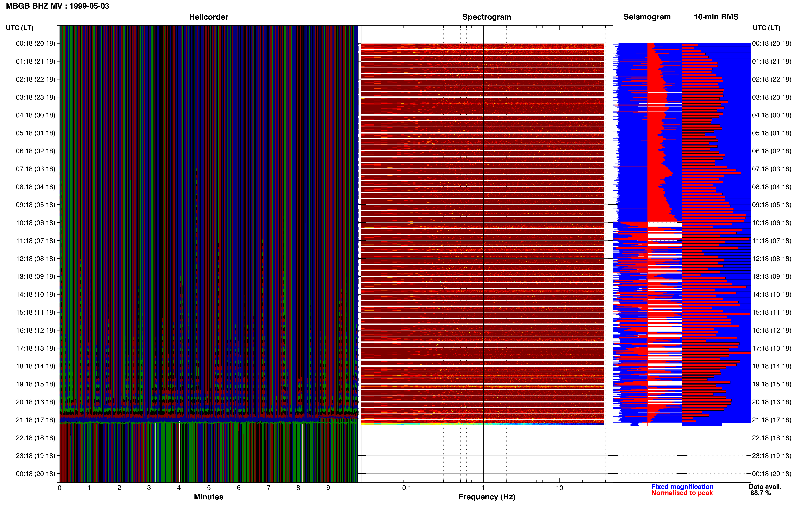Image resolution: width=812 pixels, height=508 pixels.
Task: Click right-axis time label '23:18 (19:18)'
Action: tap(772, 456)
